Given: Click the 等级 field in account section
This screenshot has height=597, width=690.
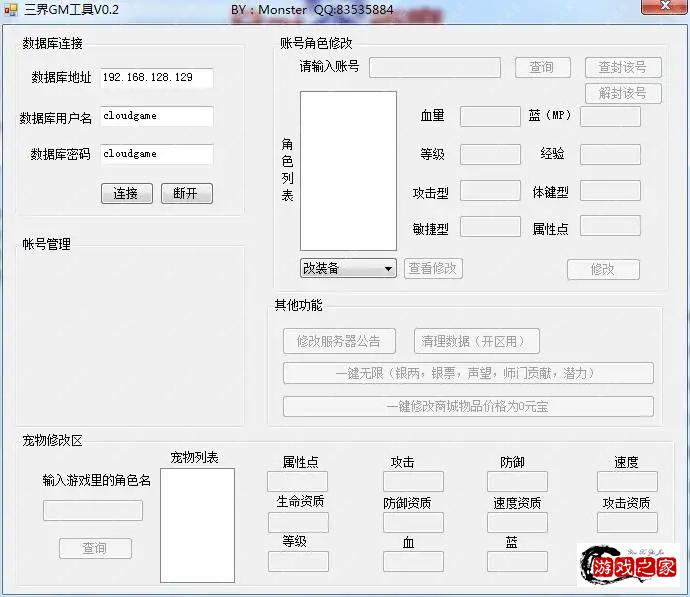Looking at the screenshot, I should pyautogui.click(x=490, y=154).
